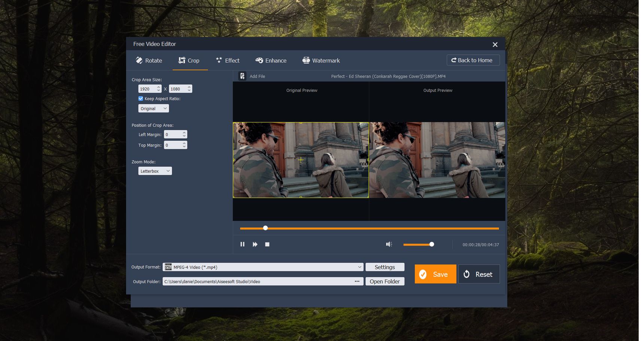
Task: Decrease crop width with down arrow
Action: click(x=159, y=91)
